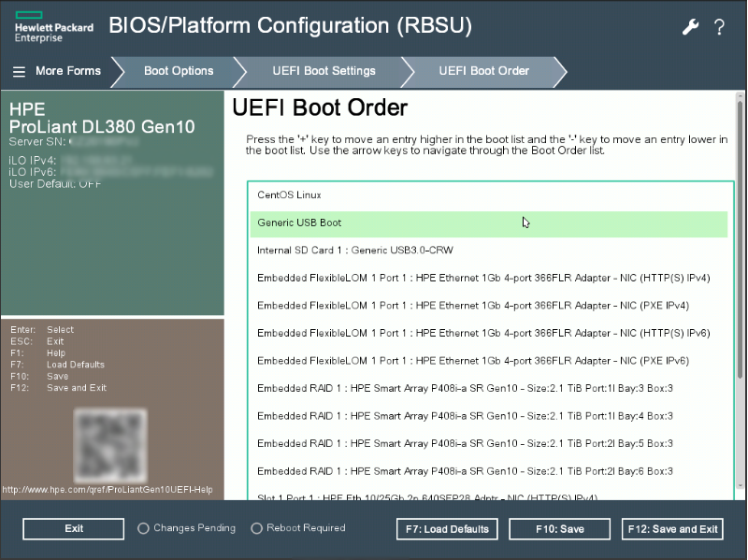The height and width of the screenshot is (560, 748).
Task: Select UEFI Boot Order breadcrumb
Action: [x=483, y=71]
